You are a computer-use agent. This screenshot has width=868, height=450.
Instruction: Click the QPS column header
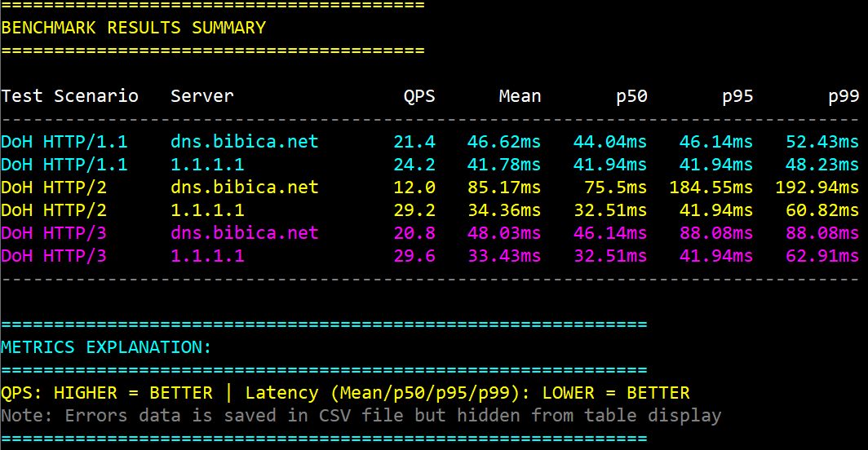pos(419,96)
